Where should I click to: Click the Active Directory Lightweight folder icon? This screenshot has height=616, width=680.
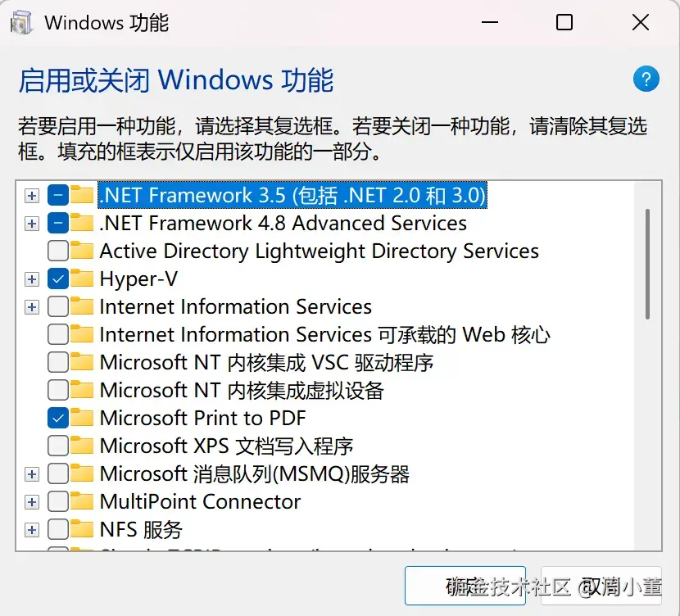(82, 251)
